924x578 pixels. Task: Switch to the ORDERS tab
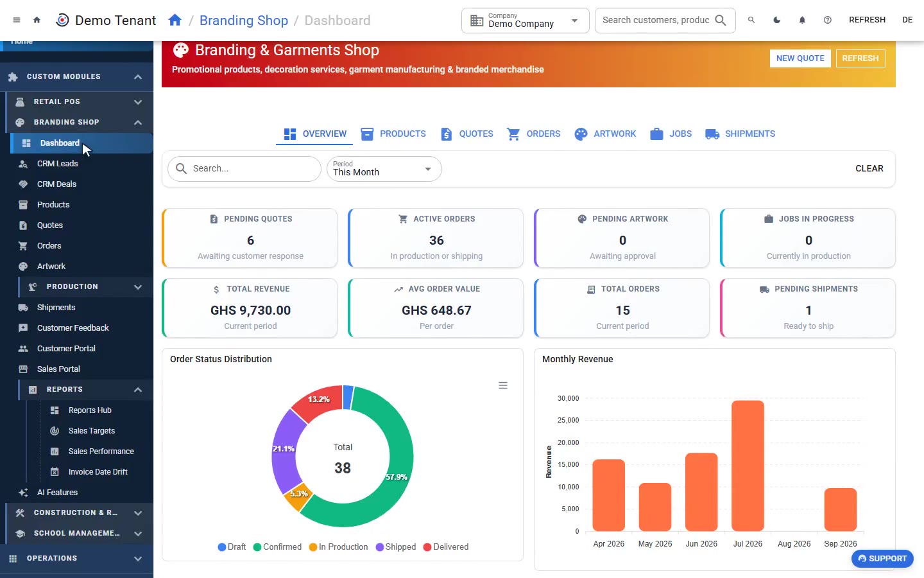coord(533,134)
